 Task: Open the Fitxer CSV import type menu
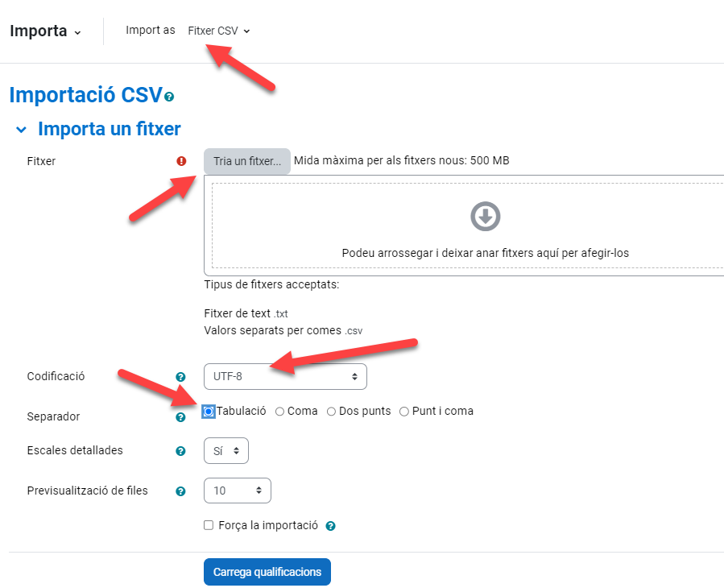tap(219, 31)
